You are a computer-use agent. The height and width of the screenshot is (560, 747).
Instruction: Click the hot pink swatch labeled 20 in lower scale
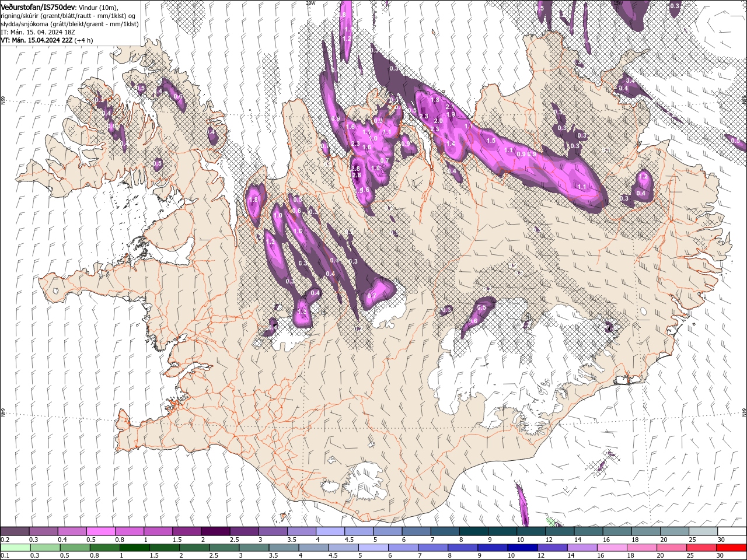pyautogui.click(x=671, y=548)
